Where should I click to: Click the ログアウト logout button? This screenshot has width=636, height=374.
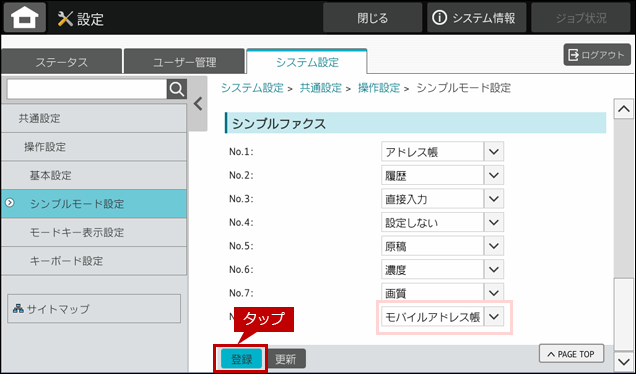click(597, 55)
